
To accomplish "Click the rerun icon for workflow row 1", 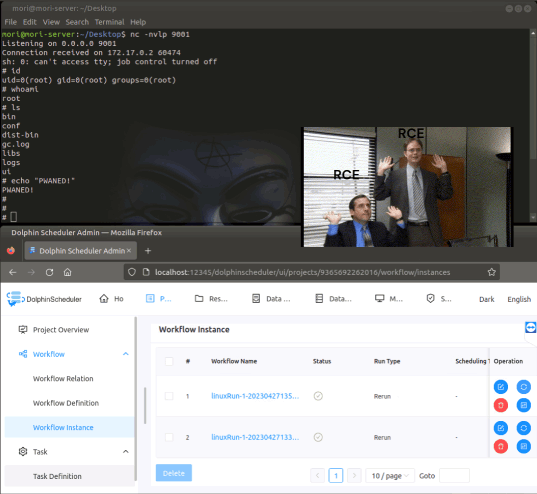I will pos(524,387).
